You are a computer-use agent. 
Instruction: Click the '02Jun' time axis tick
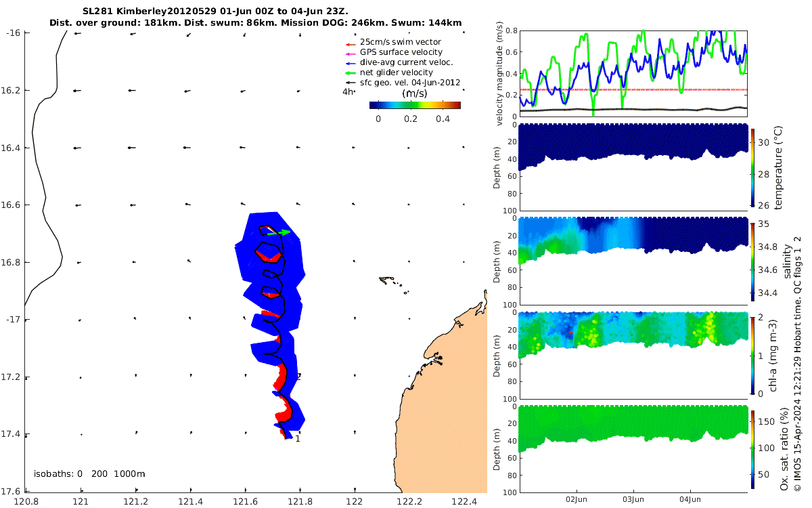point(577,499)
